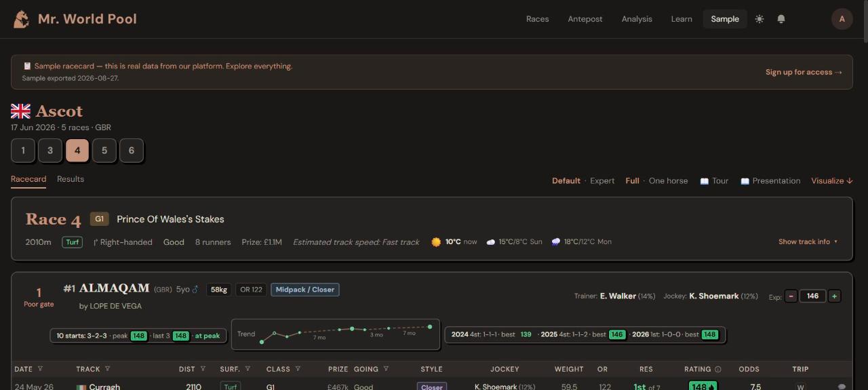Select race number 3 button
Viewport: 868px width, 390px height.
click(50, 151)
